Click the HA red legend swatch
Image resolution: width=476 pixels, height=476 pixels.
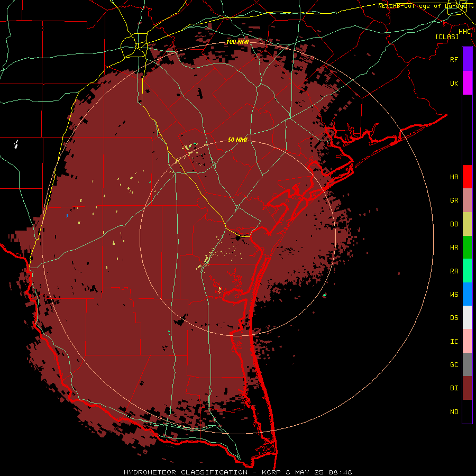[467, 177]
